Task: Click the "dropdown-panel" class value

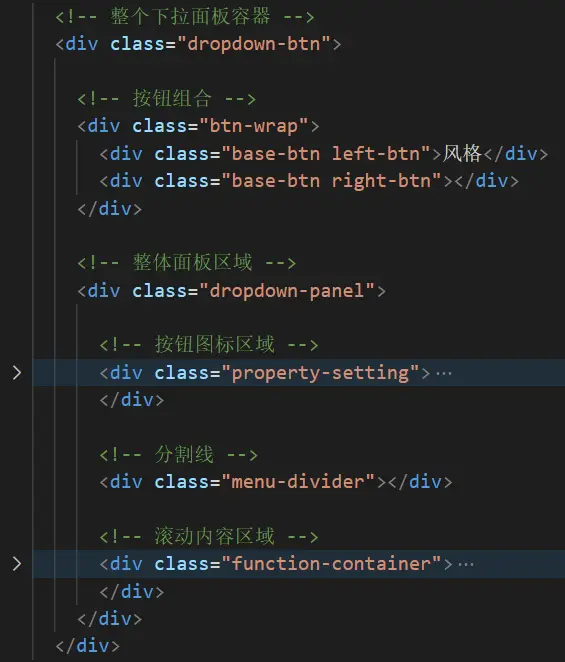Action: click(287, 291)
